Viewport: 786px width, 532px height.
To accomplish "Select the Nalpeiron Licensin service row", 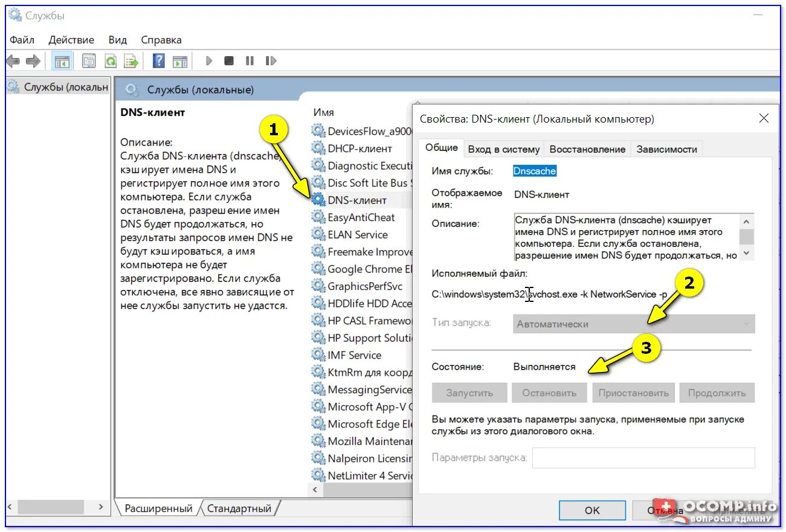I will tap(361, 458).
